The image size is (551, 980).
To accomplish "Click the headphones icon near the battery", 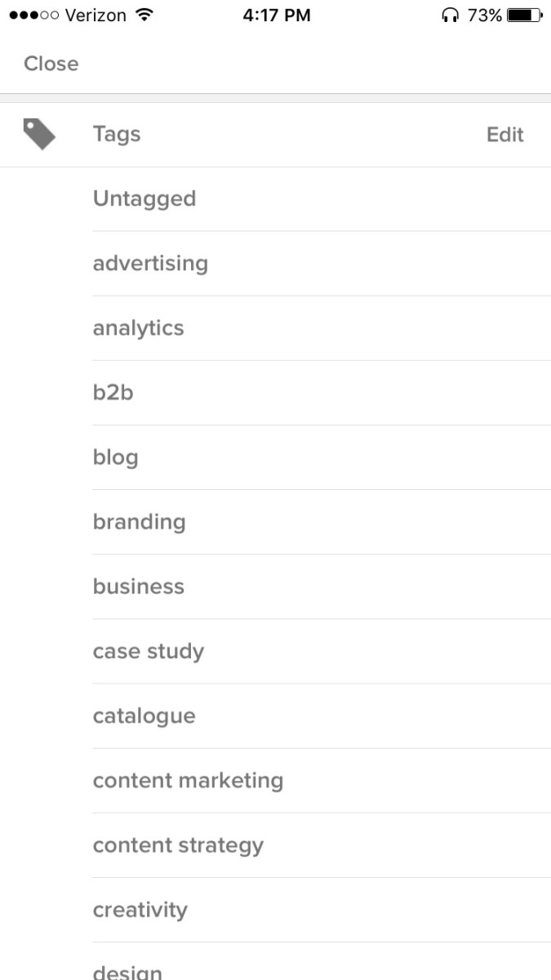I will click(450, 14).
